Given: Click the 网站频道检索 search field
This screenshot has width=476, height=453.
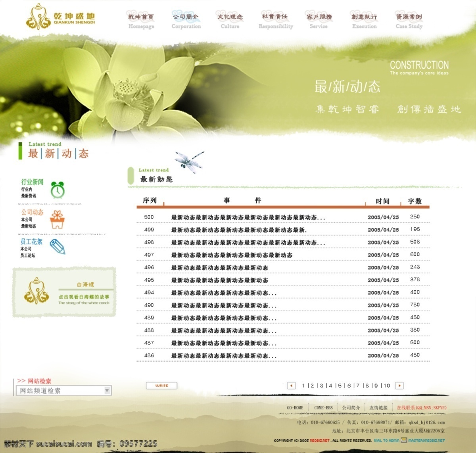Looking at the screenshot, I should 63,391.
